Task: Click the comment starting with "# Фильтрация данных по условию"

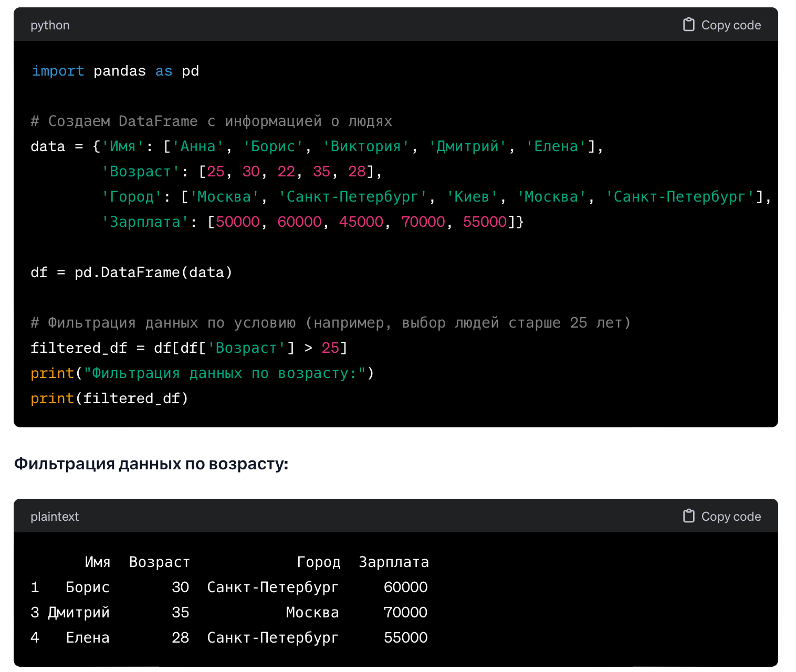Action: point(330,323)
